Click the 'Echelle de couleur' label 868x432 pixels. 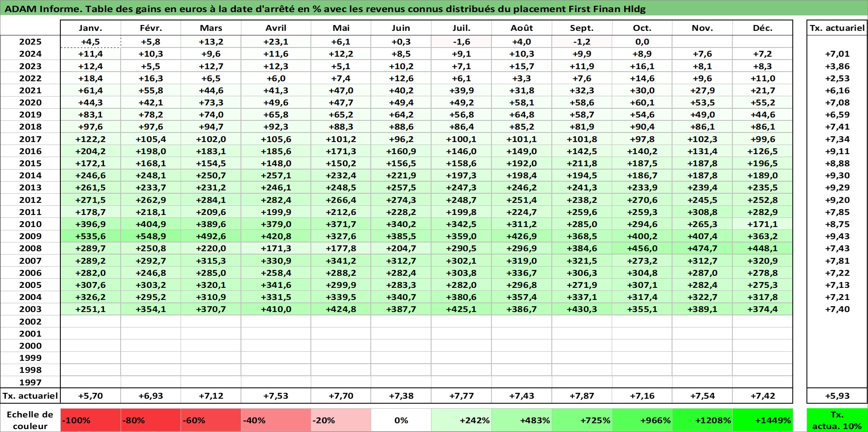click(30, 420)
